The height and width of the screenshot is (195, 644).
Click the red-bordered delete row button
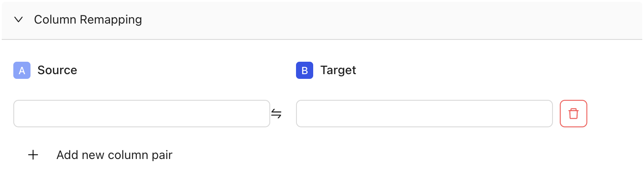574,114
